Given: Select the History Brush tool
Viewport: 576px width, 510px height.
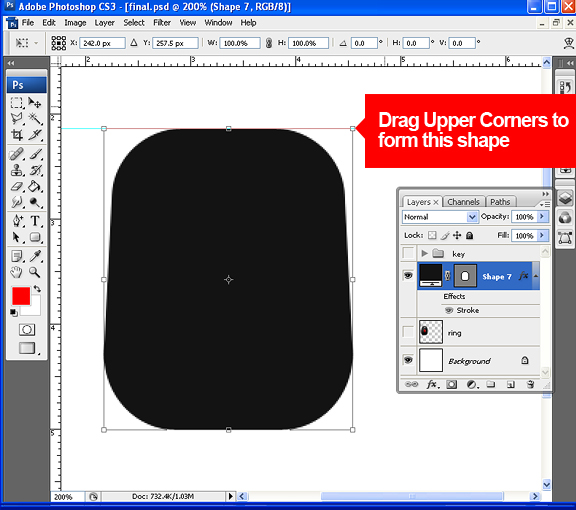Looking at the screenshot, I should pos(35,170).
